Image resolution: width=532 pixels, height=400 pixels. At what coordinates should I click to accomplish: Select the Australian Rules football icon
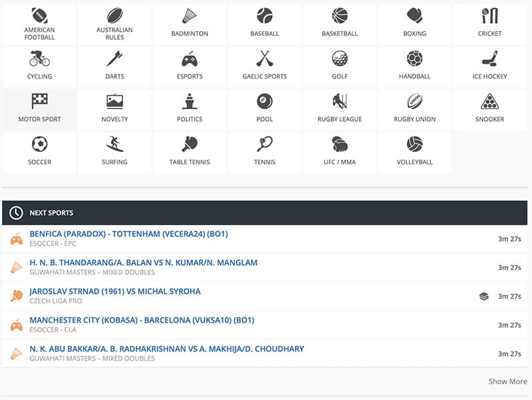(x=114, y=15)
